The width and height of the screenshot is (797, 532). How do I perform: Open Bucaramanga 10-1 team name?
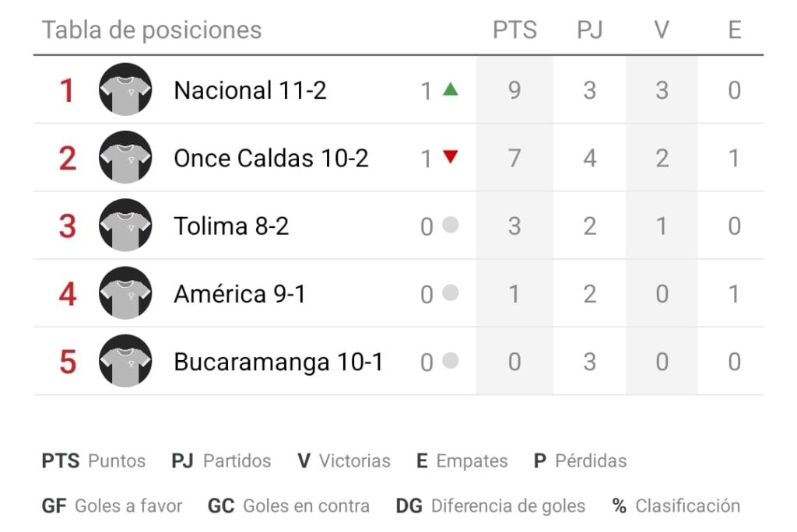[x=278, y=362]
